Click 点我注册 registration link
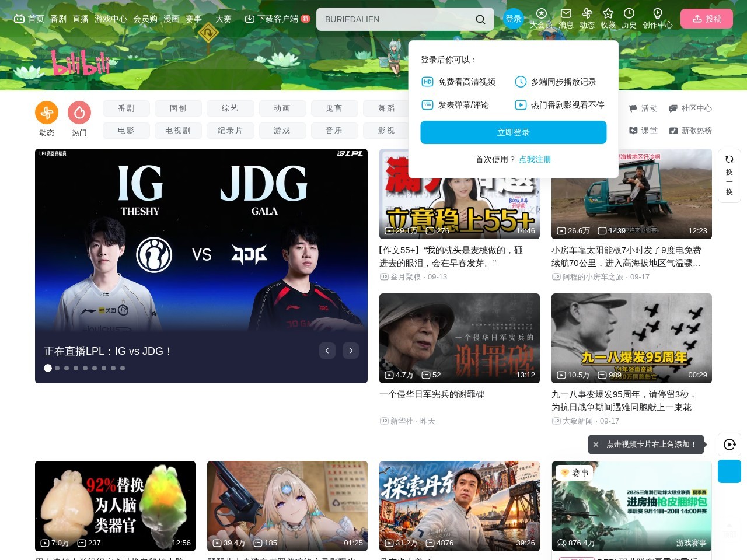This screenshot has width=747, height=560. click(535, 159)
